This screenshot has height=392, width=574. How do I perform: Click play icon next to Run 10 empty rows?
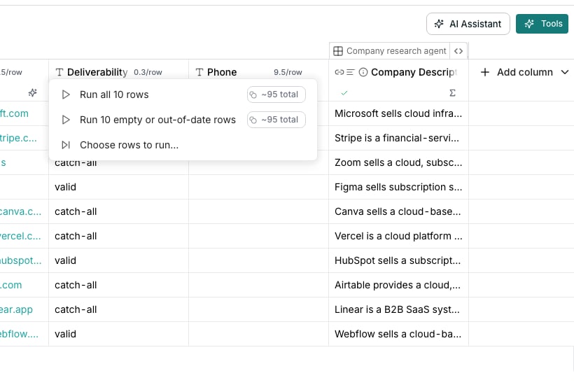[x=66, y=120]
